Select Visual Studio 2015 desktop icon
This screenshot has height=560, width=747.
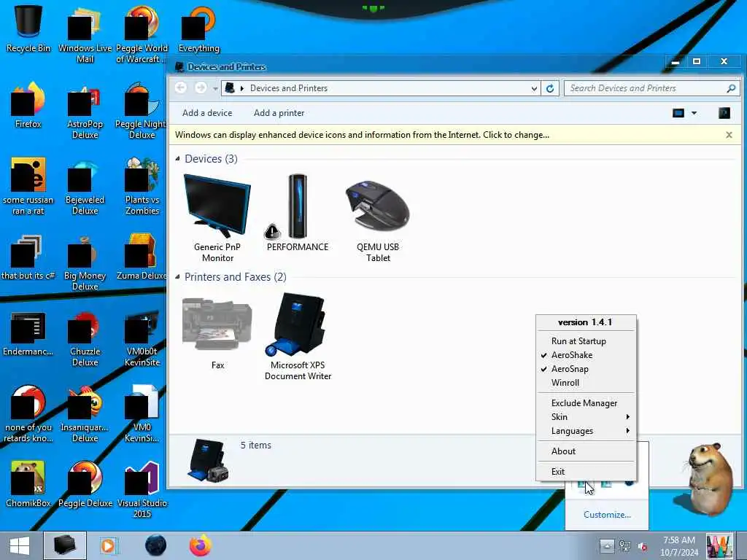tap(142, 489)
